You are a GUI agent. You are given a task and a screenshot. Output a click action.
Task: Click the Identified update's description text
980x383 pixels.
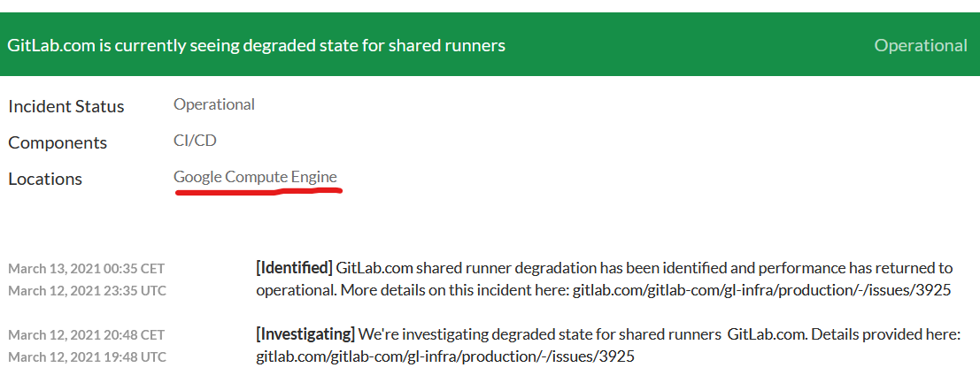(x=605, y=280)
